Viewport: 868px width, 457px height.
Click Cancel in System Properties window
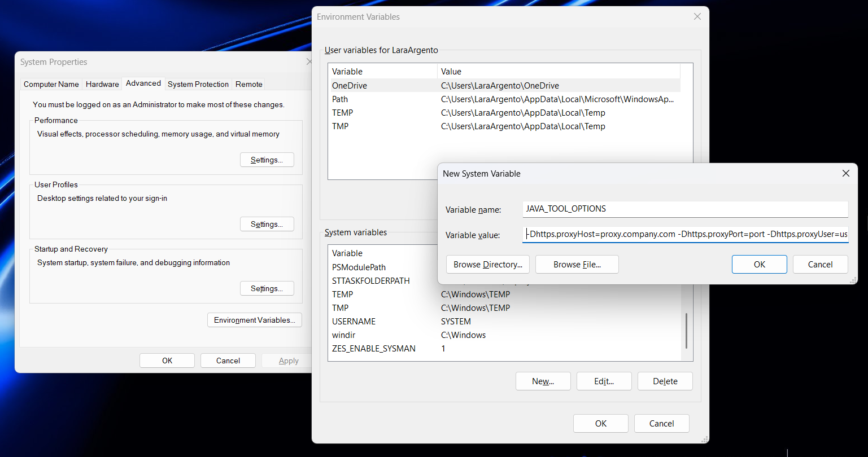228,361
